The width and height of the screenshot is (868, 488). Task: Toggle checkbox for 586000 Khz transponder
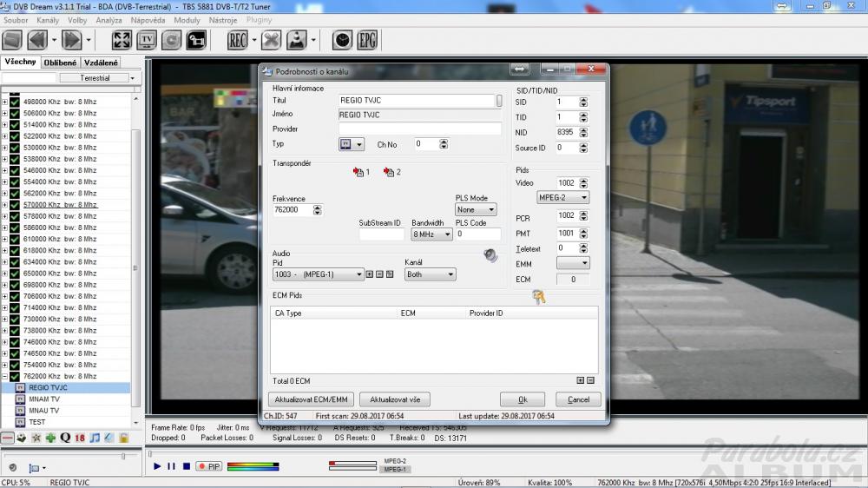15,228
